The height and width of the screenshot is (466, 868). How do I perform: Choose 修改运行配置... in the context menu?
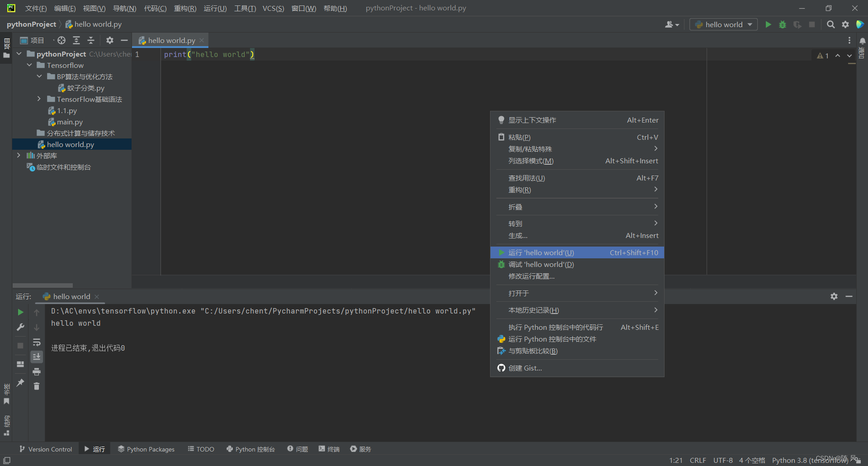(x=577, y=276)
